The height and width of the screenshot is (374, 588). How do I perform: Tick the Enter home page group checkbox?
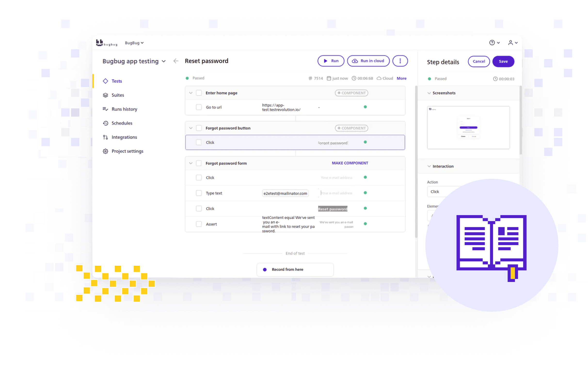click(199, 93)
